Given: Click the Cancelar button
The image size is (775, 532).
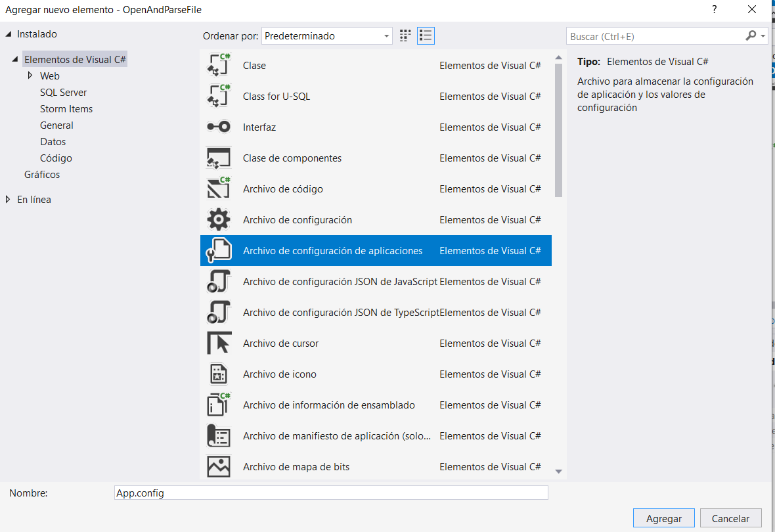Looking at the screenshot, I should point(730,518).
